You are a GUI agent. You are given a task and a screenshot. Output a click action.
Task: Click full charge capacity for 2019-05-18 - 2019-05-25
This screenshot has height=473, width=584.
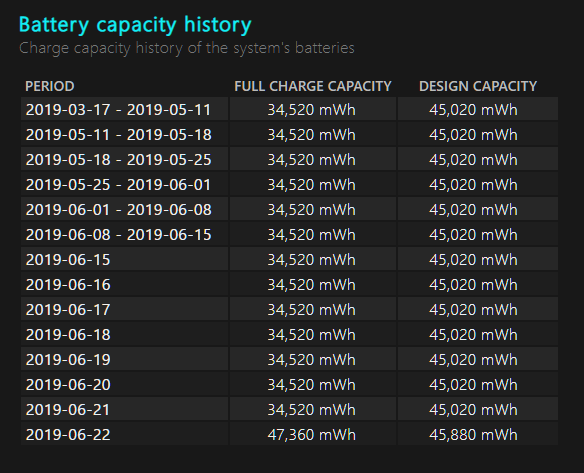coord(312,160)
